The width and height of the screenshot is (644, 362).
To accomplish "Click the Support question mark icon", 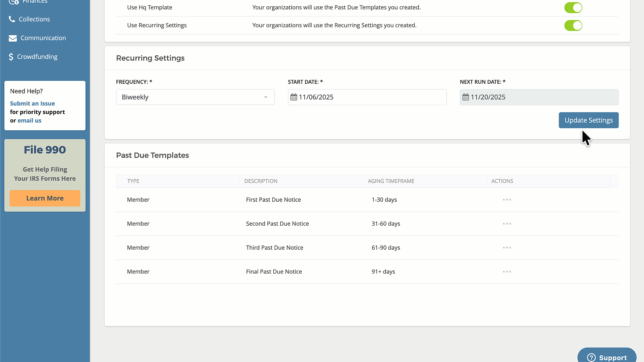I will 591,357.
